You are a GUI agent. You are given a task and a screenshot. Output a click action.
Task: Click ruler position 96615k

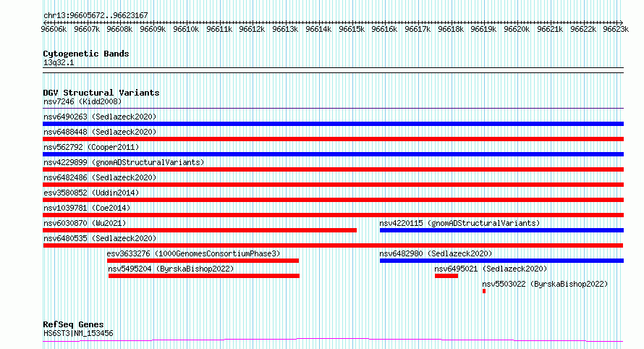(352, 29)
